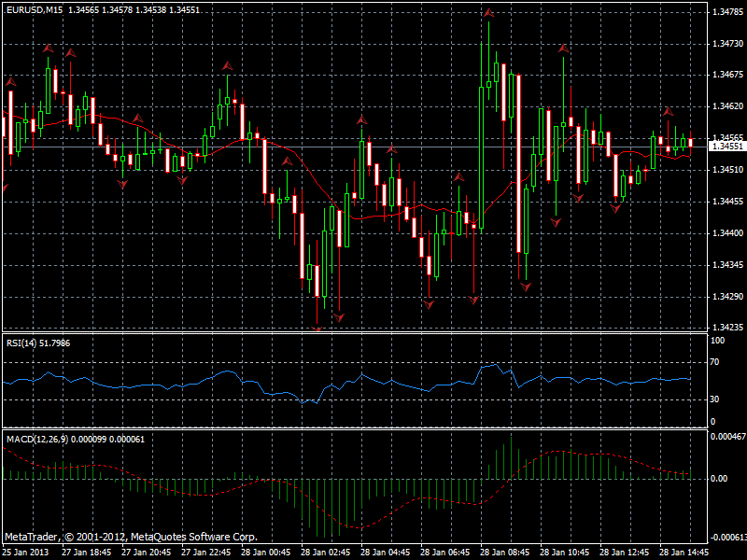
Task: Pick the 27 Jan 22:45 time label
Action: [x=205, y=553]
